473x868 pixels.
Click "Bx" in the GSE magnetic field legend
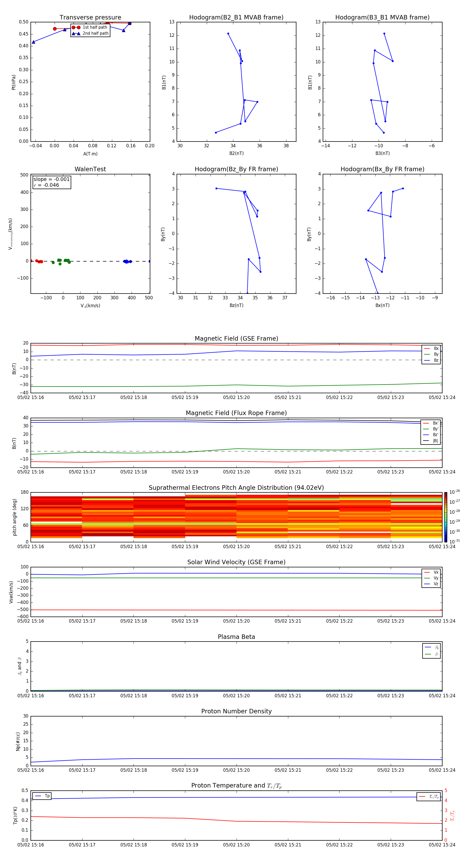431,349
